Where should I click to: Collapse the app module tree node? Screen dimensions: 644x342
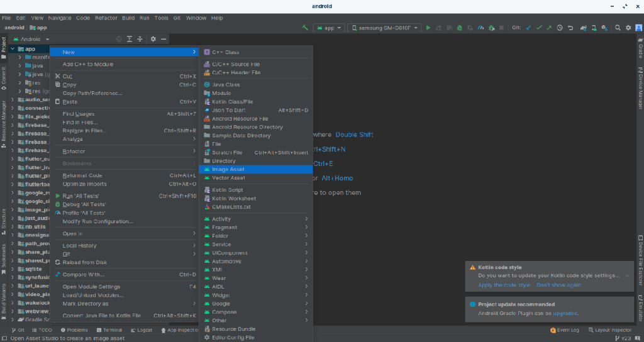tap(13, 48)
